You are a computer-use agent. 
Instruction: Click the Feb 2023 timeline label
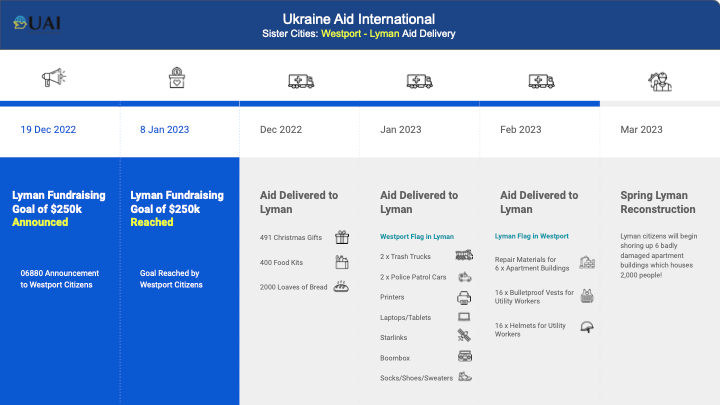click(x=521, y=129)
